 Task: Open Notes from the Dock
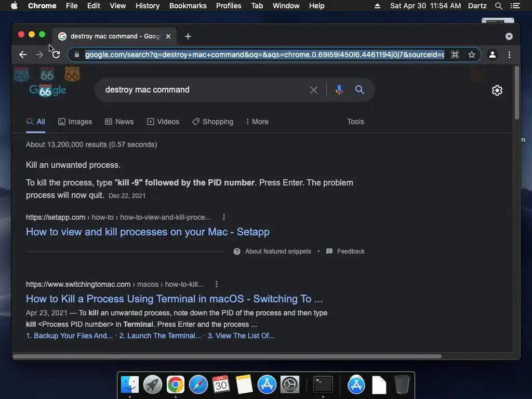[x=244, y=385]
